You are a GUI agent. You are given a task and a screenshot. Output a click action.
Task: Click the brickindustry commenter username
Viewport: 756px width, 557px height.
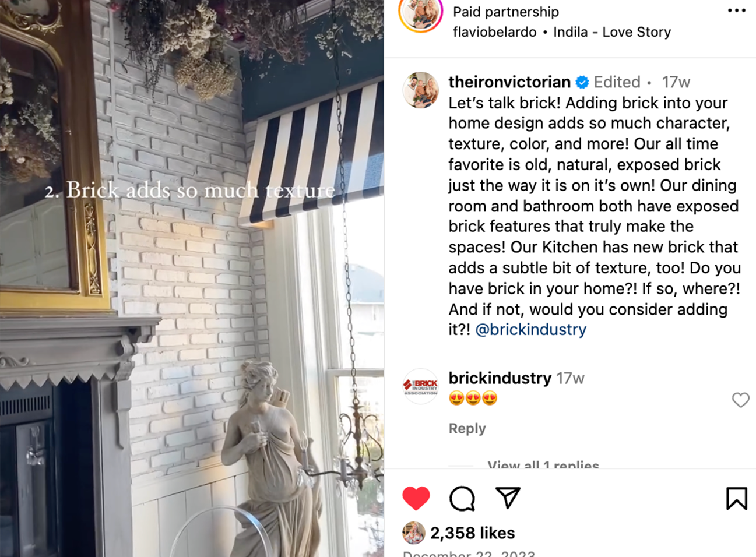(x=500, y=378)
